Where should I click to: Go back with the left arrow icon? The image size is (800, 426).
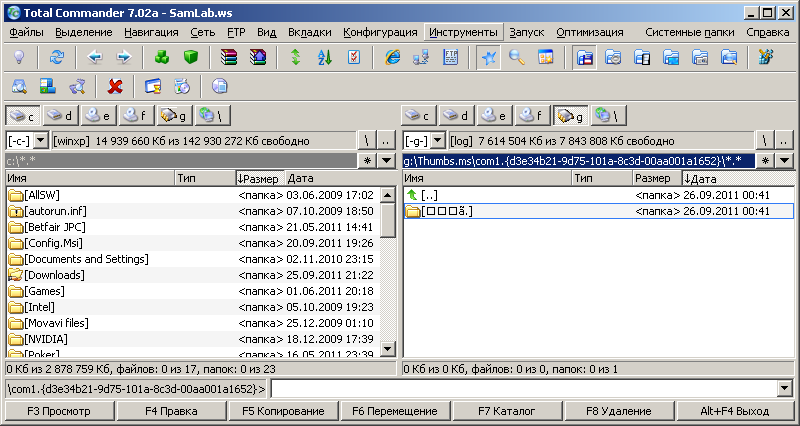tap(94, 57)
